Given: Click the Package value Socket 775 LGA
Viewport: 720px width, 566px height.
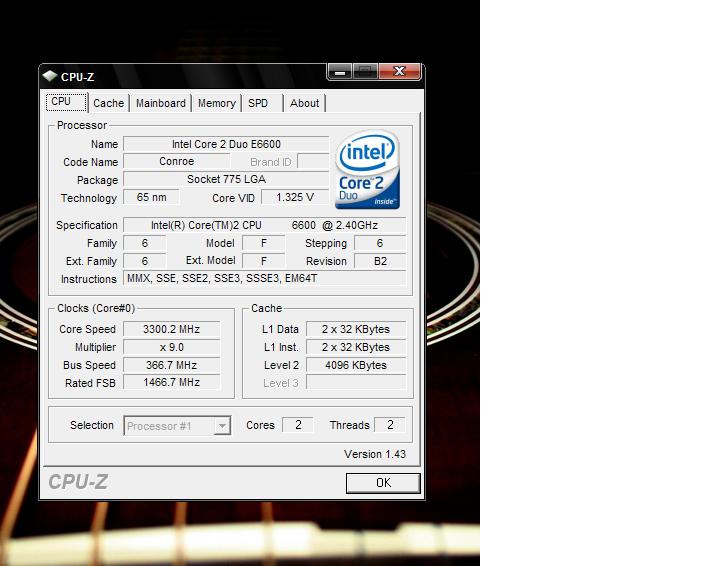Looking at the screenshot, I should (226, 179).
